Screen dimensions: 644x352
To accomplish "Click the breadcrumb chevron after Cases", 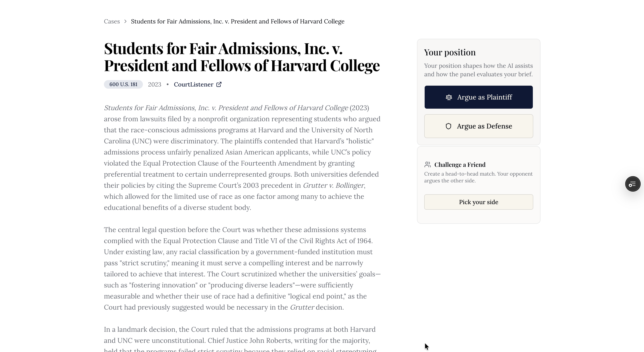I will (125, 22).
